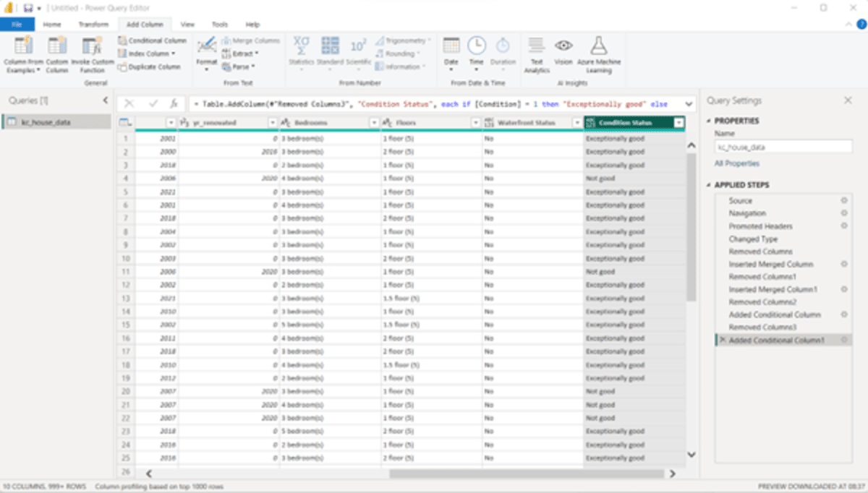Open the File tab
Viewport: 868px width, 493px height.
(x=17, y=24)
